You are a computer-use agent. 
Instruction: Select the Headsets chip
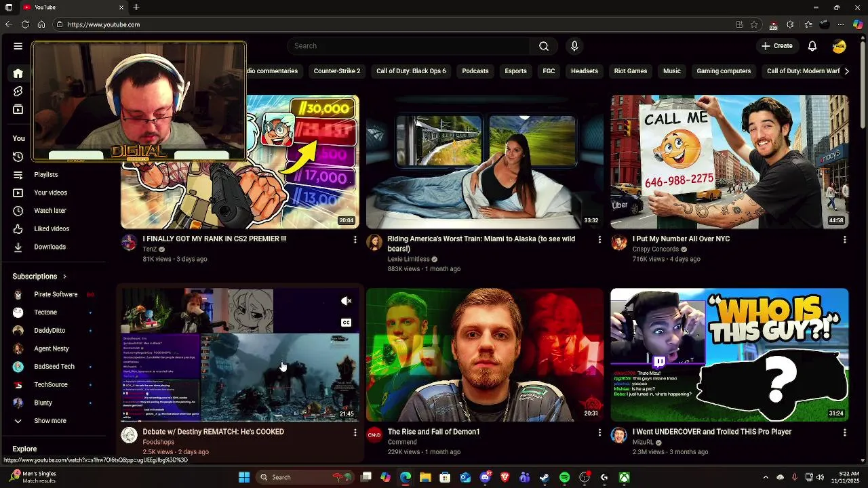585,71
